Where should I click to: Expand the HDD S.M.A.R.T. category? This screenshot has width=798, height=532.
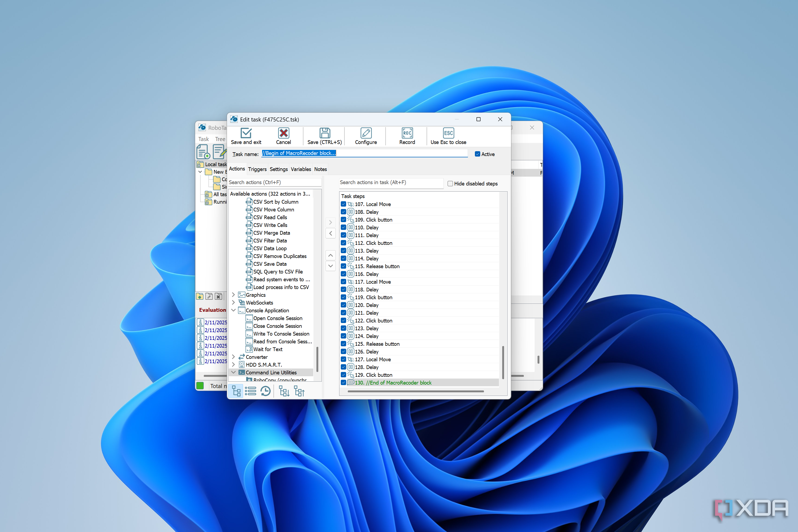pos(233,365)
